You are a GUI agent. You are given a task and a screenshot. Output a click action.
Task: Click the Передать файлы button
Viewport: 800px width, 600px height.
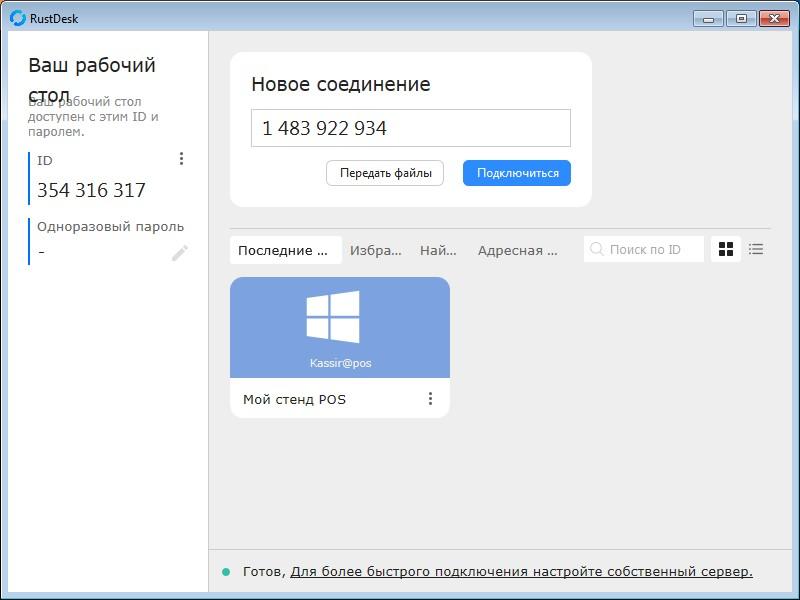coord(385,173)
